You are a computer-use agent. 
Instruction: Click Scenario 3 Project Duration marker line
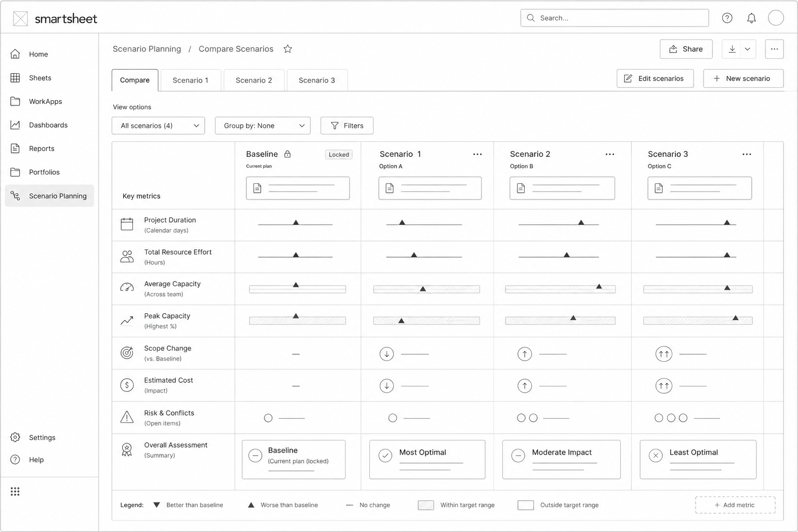[696, 224]
